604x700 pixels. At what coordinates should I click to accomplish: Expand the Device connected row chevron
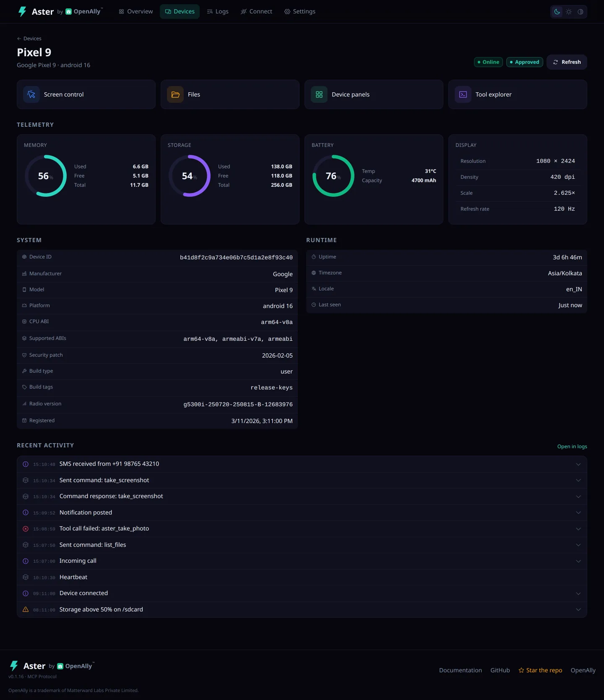pos(578,593)
